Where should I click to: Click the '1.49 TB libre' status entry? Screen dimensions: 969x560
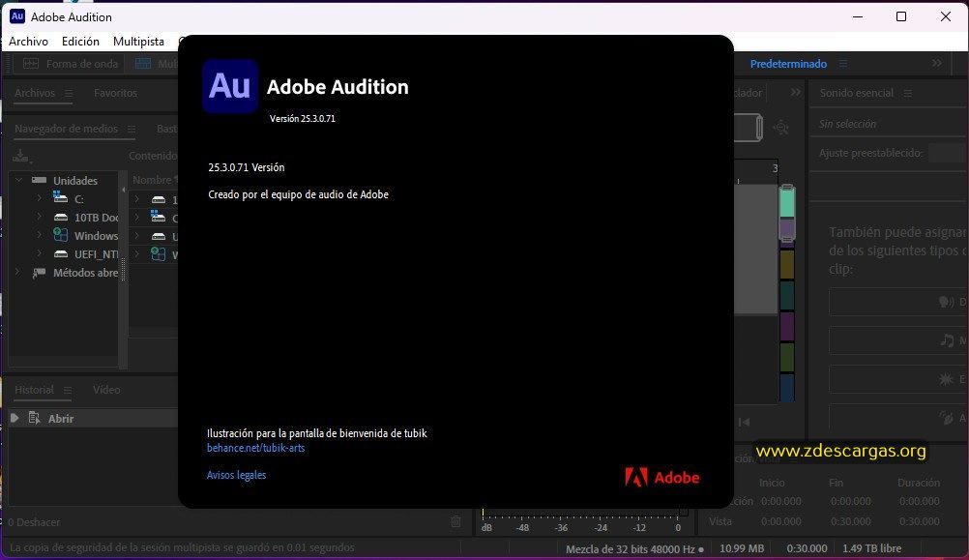pyautogui.click(x=871, y=548)
